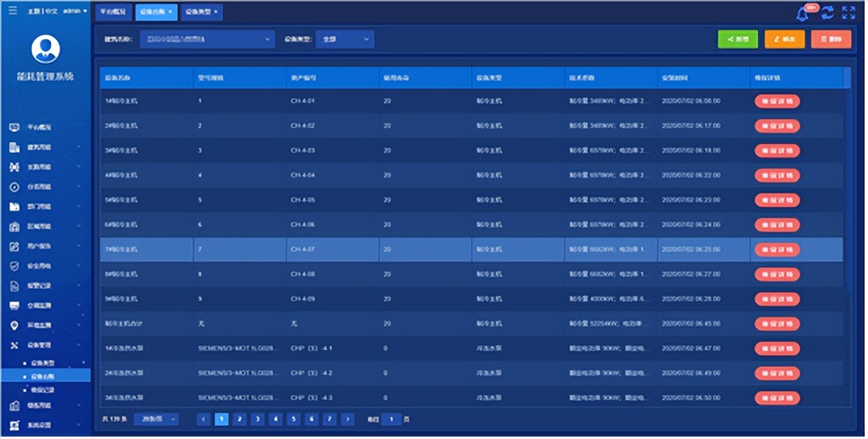Click the user avatar above the system title

tap(45, 49)
